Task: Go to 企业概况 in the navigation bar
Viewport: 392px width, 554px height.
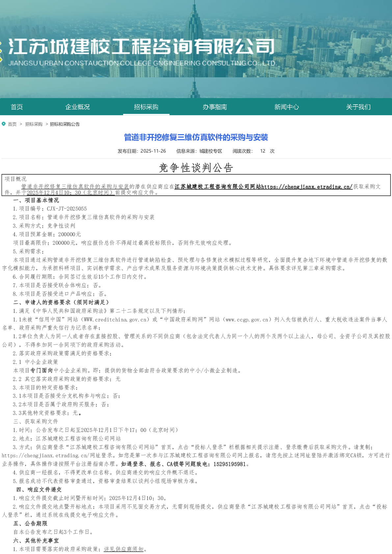Action: click(78, 107)
